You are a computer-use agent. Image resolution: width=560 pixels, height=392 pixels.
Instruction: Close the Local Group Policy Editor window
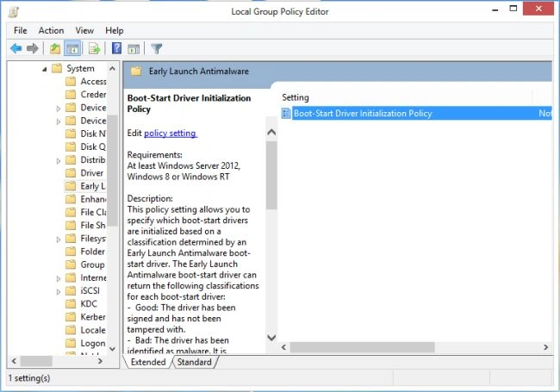538,9
